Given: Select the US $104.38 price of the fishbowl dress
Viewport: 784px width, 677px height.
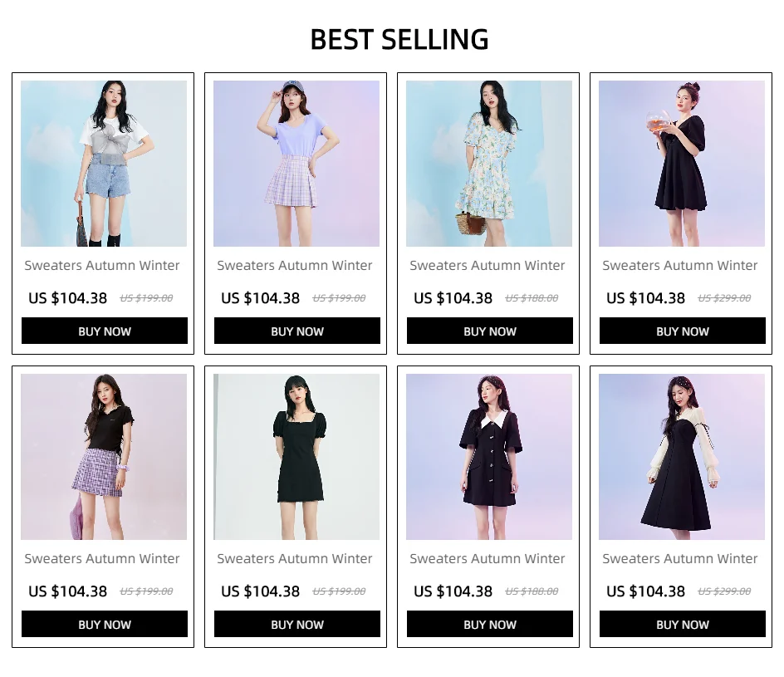Looking at the screenshot, I should (x=645, y=298).
